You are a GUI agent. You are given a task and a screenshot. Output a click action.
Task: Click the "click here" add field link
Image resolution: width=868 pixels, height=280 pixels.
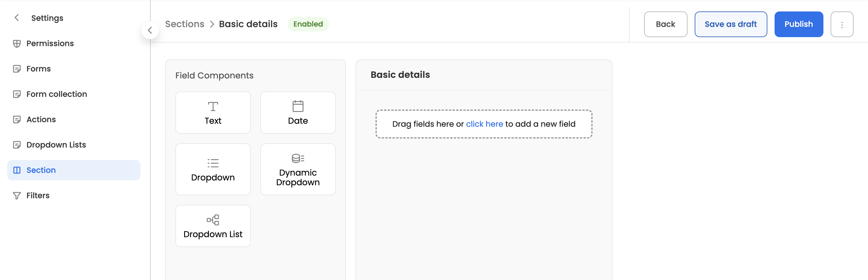point(484,124)
